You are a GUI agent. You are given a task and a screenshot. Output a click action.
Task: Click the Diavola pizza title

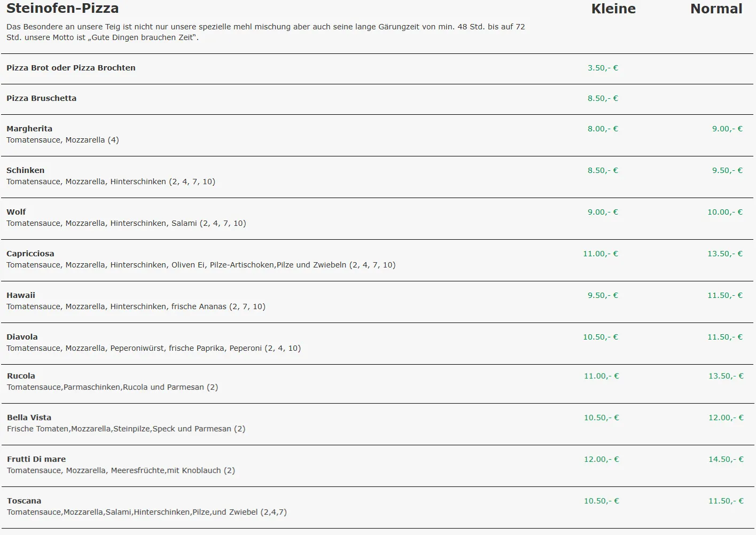22,337
